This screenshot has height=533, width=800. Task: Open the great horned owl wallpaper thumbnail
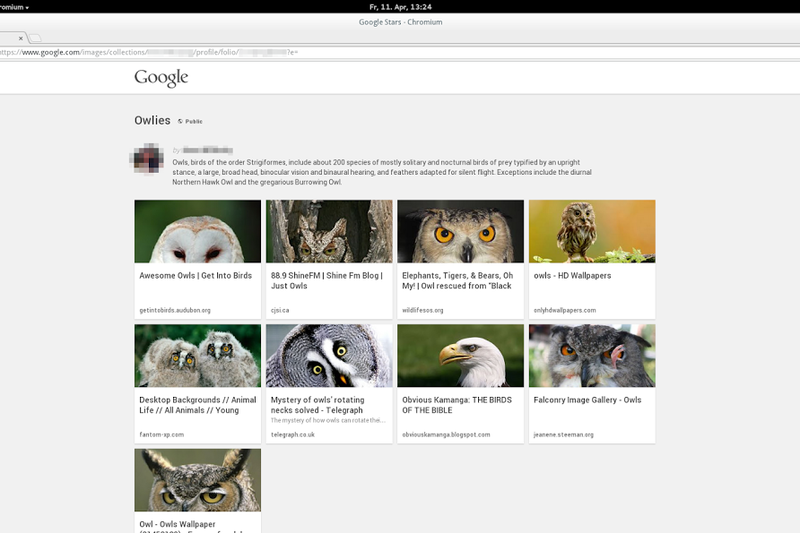click(x=197, y=479)
